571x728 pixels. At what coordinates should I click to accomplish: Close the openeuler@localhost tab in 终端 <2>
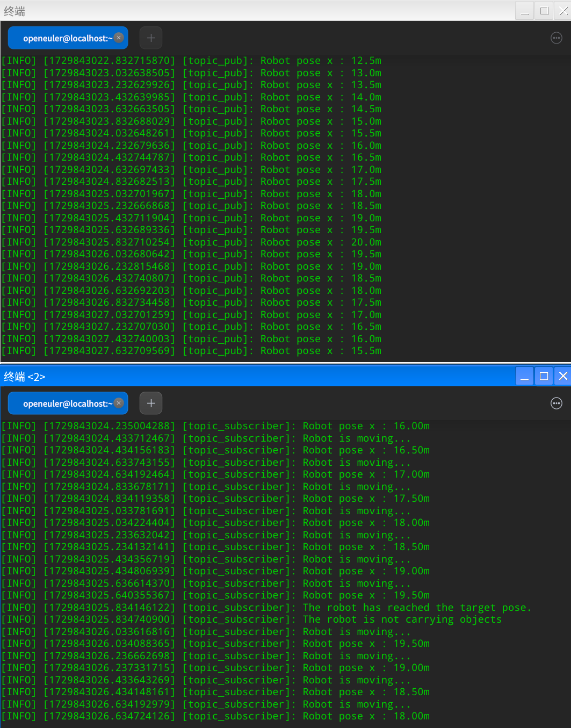click(x=119, y=403)
